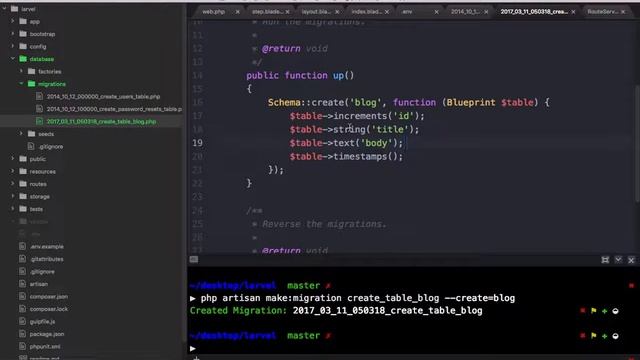Click the file icon of composer.json
The width and height of the screenshot is (640, 360).
click(22, 296)
